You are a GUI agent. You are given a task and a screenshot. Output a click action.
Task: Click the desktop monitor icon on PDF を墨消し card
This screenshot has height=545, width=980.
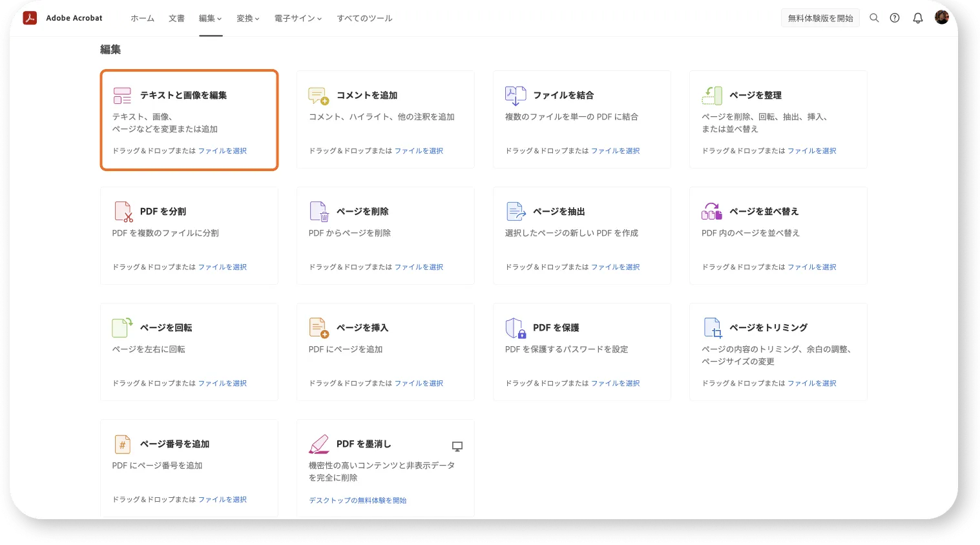457,446
